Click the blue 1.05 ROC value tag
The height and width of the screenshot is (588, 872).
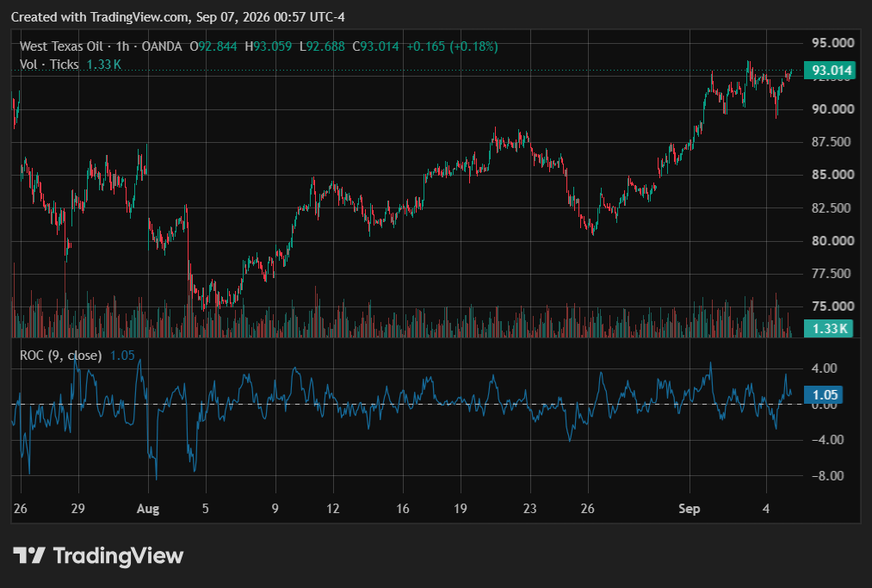point(824,394)
